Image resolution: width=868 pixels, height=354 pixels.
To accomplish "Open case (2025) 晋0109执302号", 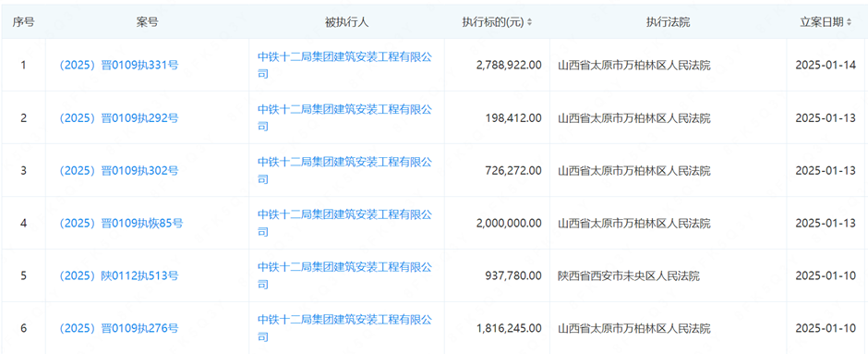I will point(118,171).
